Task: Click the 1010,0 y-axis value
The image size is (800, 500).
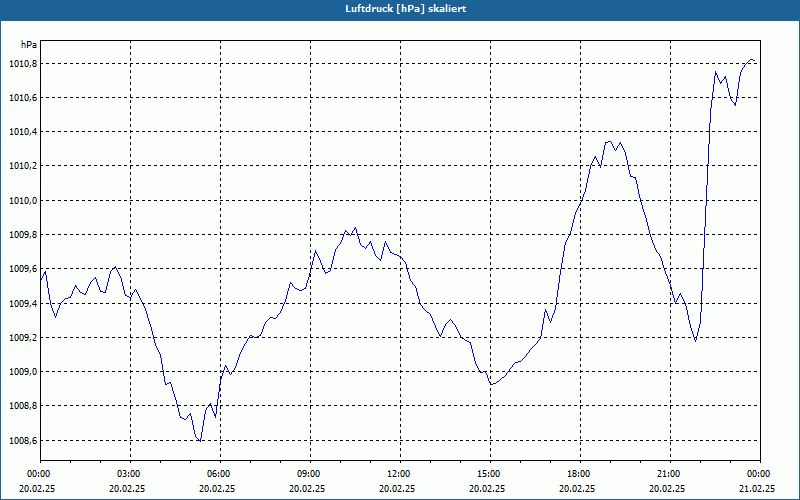Action: point(23,201)
